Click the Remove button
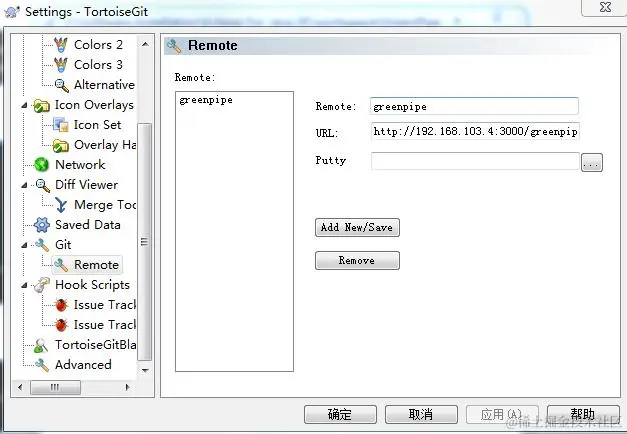The height and width of the screenshot is (434, 627). (357, 260)
